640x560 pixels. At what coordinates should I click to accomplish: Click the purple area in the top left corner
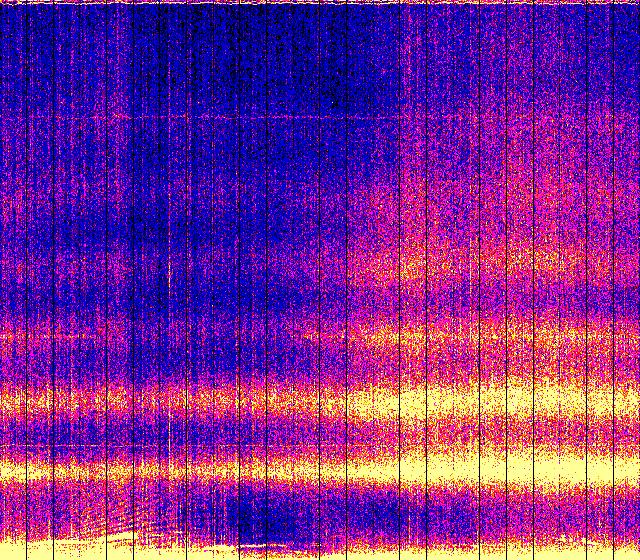30,40
